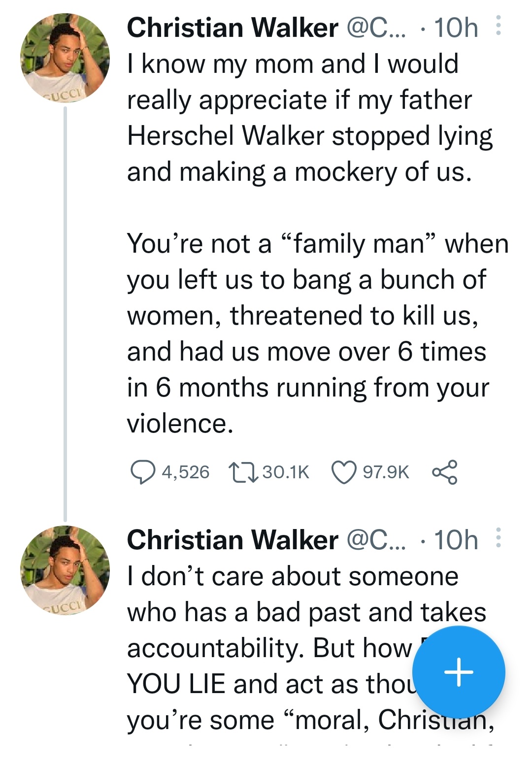
Task: Click the 10h timestamp on second tweet
Action: click(x=456, y=540)
